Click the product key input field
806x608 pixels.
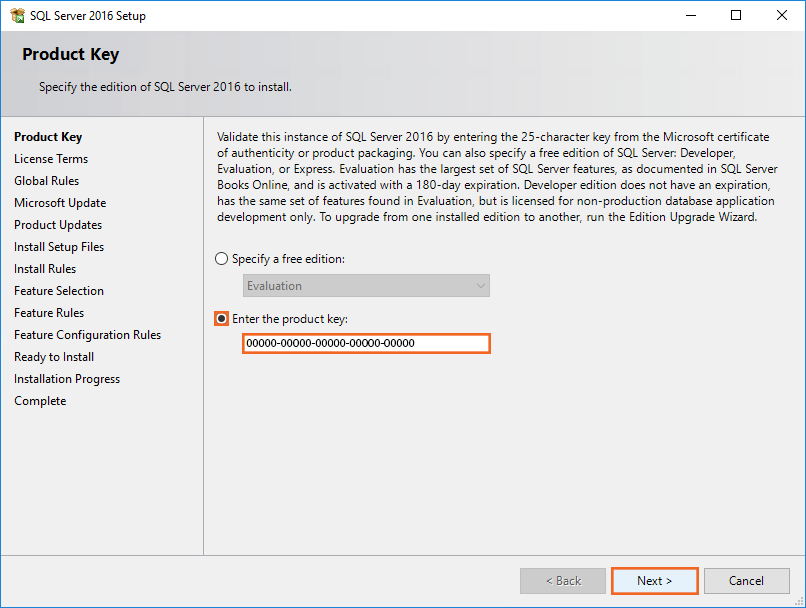[x=366, y=344]
